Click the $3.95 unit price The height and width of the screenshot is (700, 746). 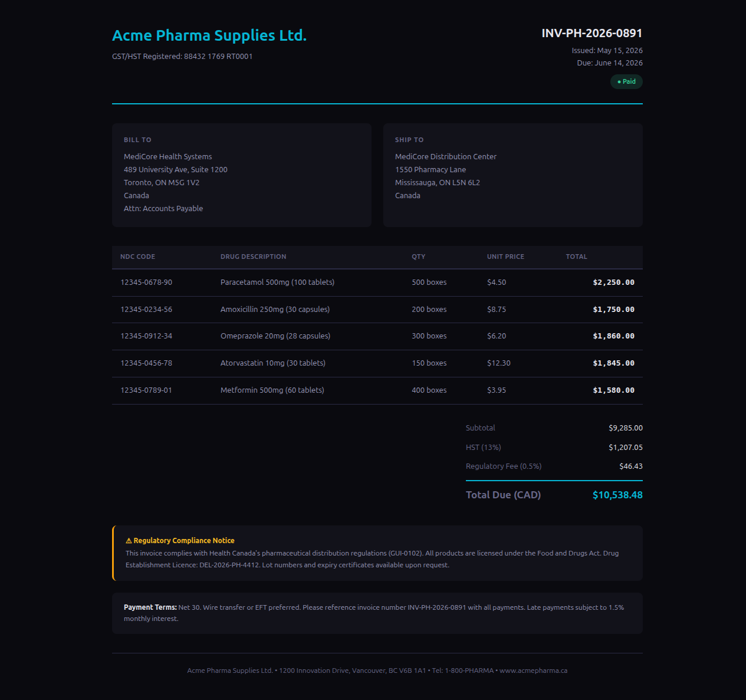(x=497, y=390)
